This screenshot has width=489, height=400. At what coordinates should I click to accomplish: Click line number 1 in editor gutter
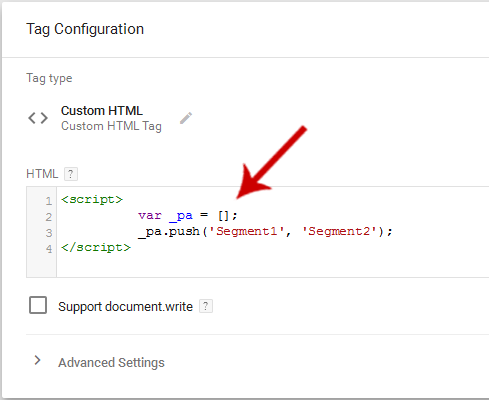click(x=49, y=201)
